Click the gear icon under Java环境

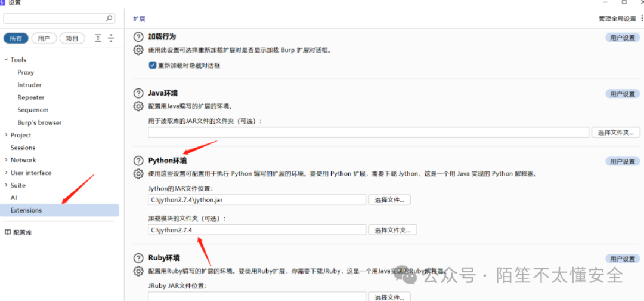point(138,106)
